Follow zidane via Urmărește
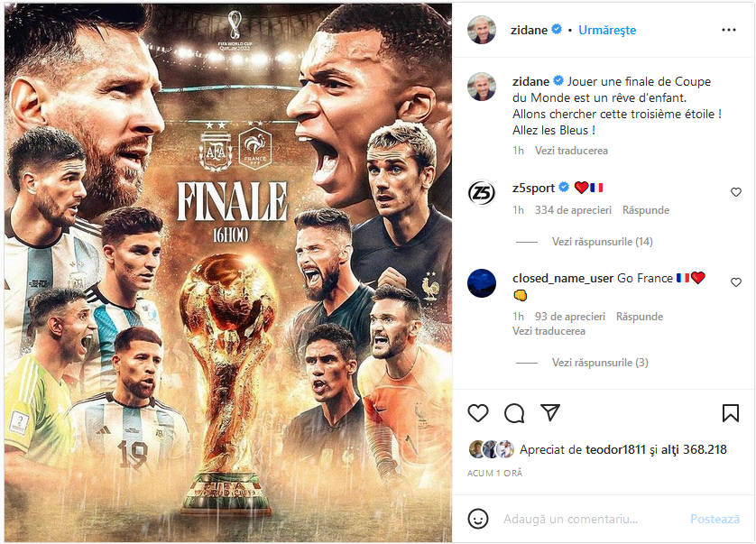This screenshot has width=756, height=544. [607, 30]
